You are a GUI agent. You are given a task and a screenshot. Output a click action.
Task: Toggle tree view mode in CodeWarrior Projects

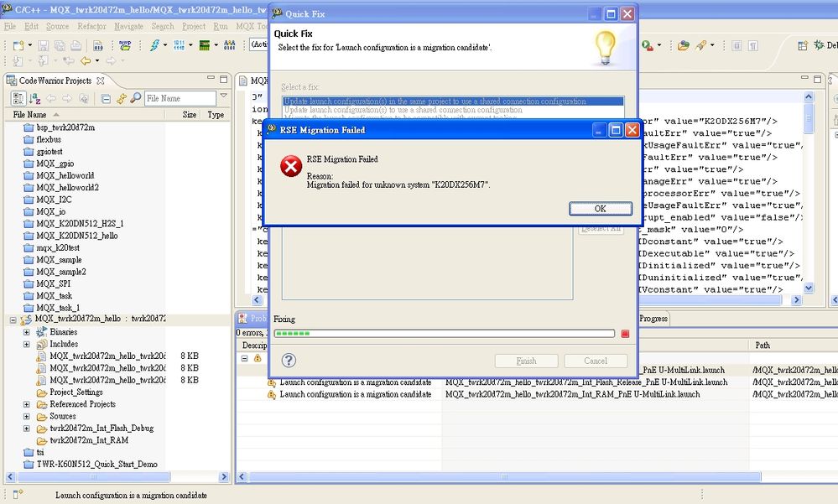(18, 98)
